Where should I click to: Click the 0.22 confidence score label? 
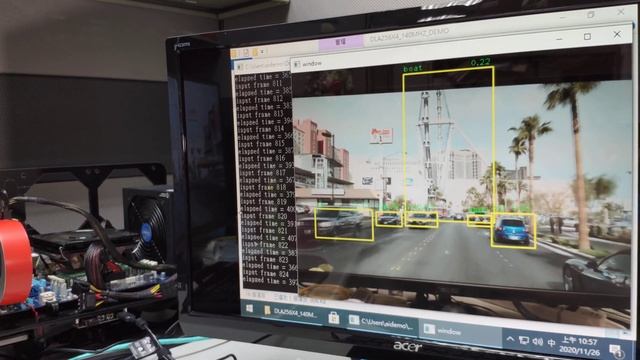click(x=480, y=62)
